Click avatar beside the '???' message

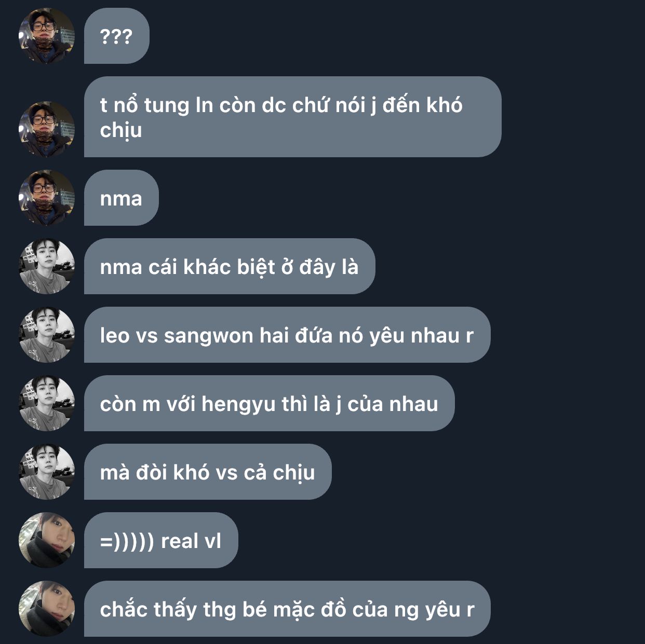coord(47,36)
